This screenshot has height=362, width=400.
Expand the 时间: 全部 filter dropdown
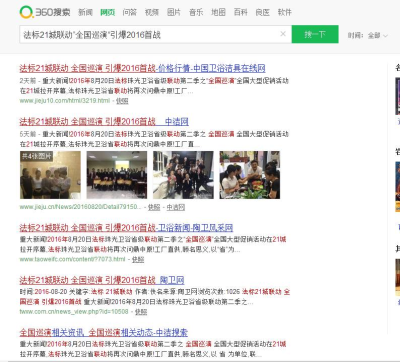[x=368, y=35]
